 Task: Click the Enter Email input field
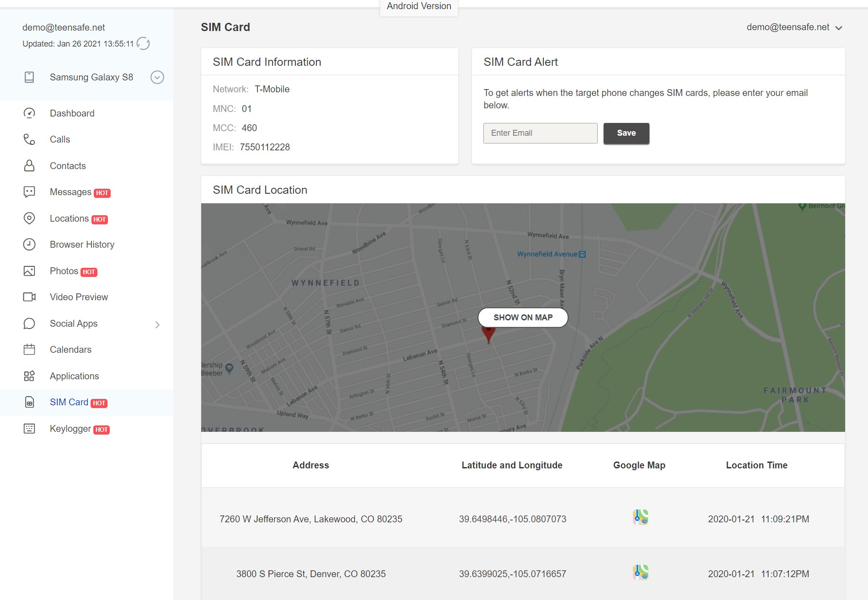tap(541, 133)
